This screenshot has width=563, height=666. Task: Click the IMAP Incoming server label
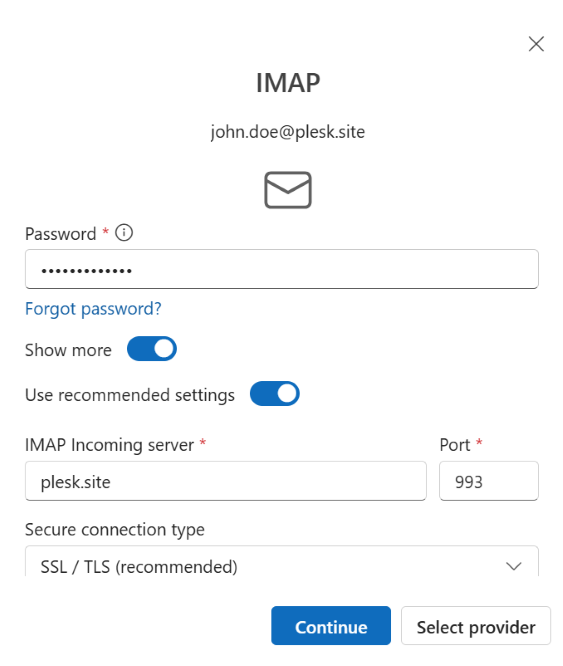coord(110,445)
